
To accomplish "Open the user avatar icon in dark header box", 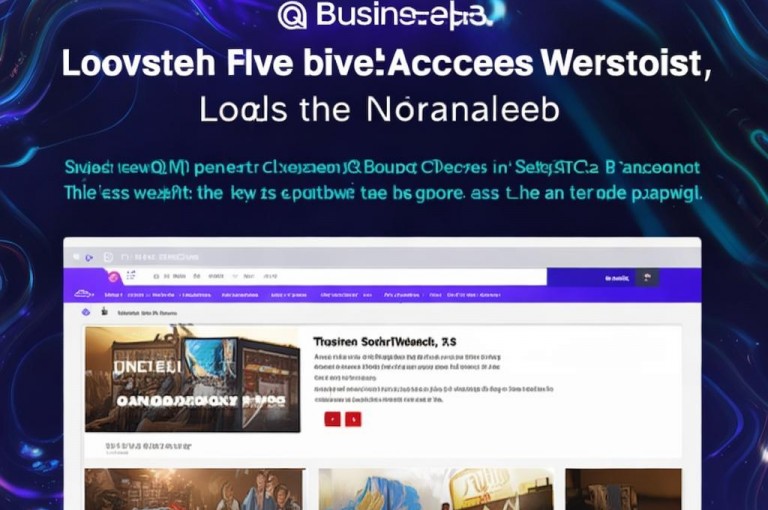I will point(647,277).
